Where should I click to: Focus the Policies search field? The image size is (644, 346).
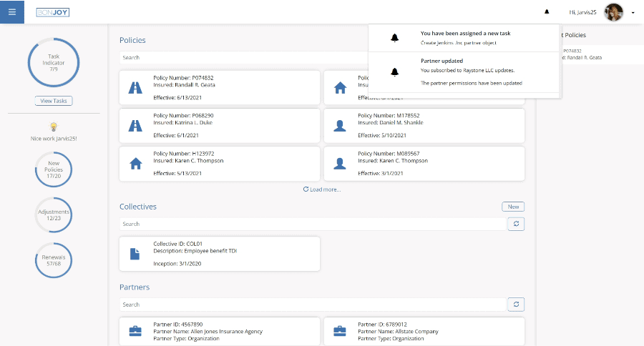click(x=244, y=57)
